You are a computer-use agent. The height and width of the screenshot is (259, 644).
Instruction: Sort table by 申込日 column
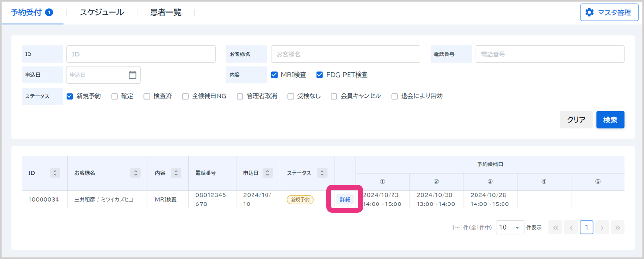(268, 173)
